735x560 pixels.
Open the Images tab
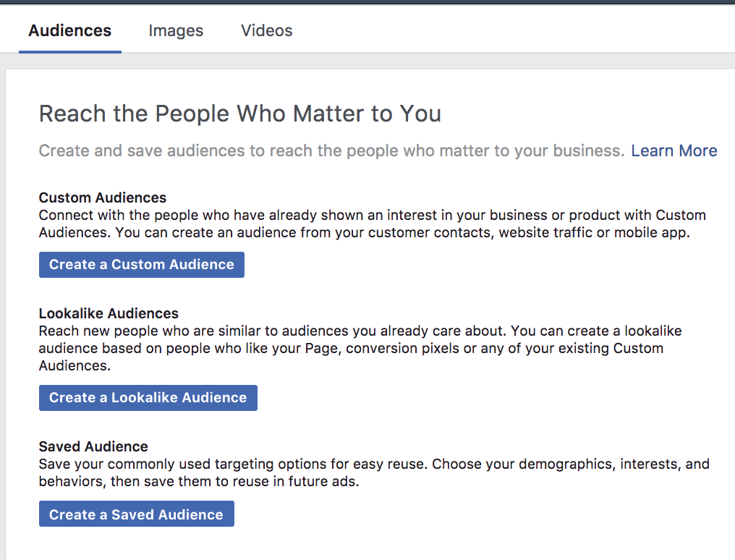point(176,30)
